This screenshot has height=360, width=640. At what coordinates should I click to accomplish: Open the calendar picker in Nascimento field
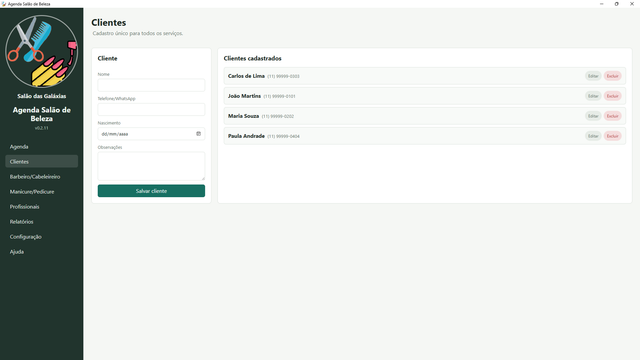pos(198,133)
